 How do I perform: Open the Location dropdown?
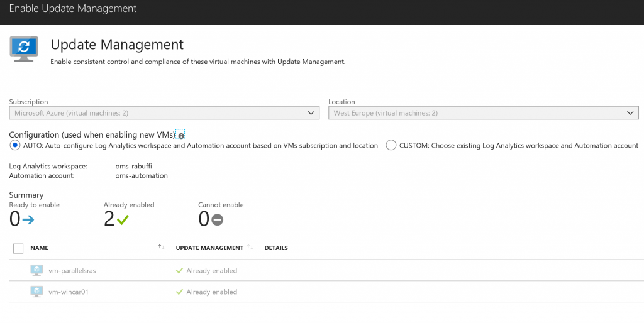[483, 113]
